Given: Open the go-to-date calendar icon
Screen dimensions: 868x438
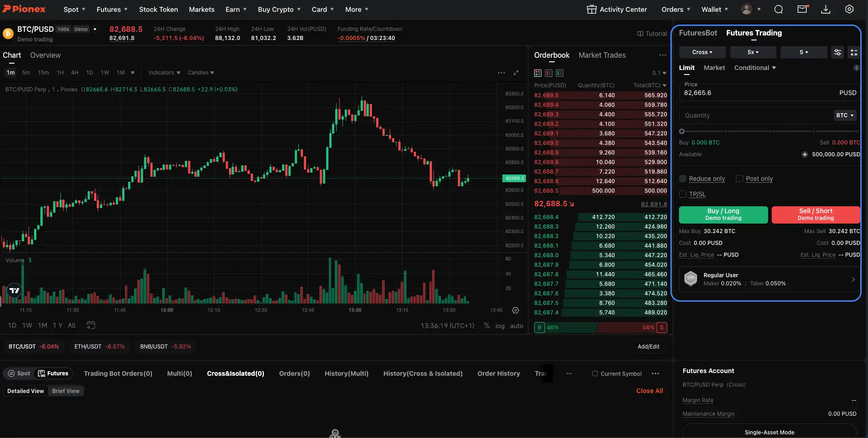Looking at the screenshot, I should [x=91, y=325].
